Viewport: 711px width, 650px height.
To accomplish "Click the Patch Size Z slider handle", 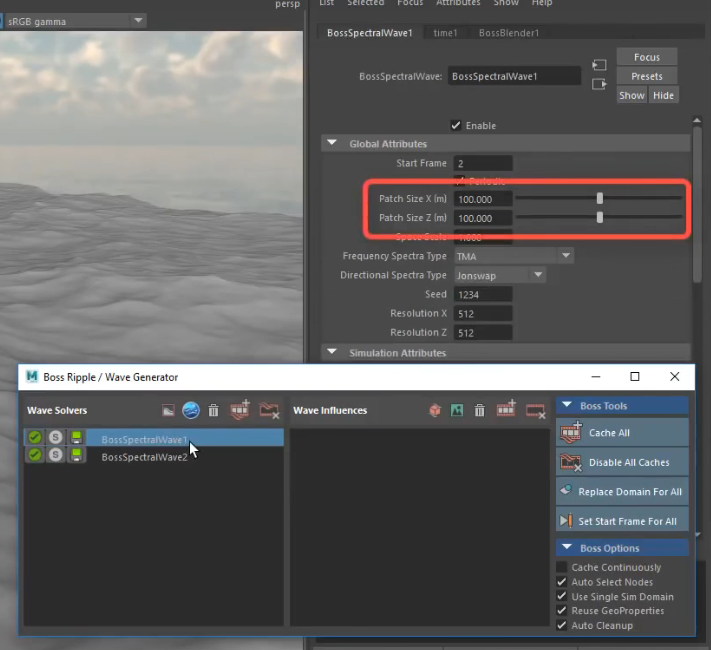I will (599, 217).
